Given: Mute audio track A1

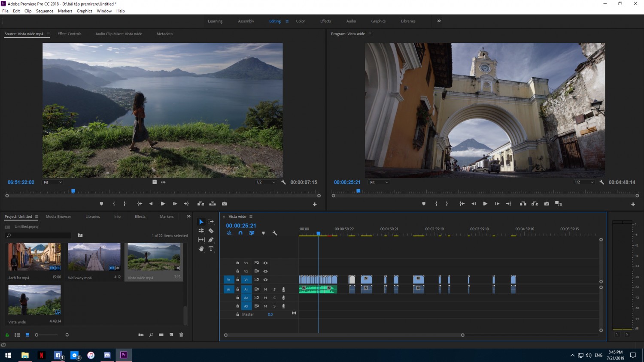Looking at the screenshot, I should click(265, 290).
